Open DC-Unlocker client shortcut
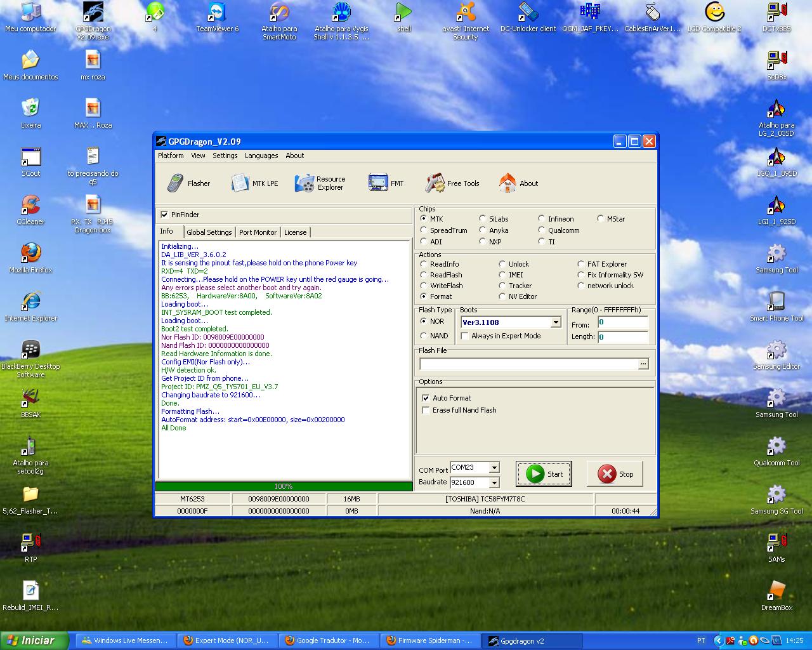 point(528,17)
